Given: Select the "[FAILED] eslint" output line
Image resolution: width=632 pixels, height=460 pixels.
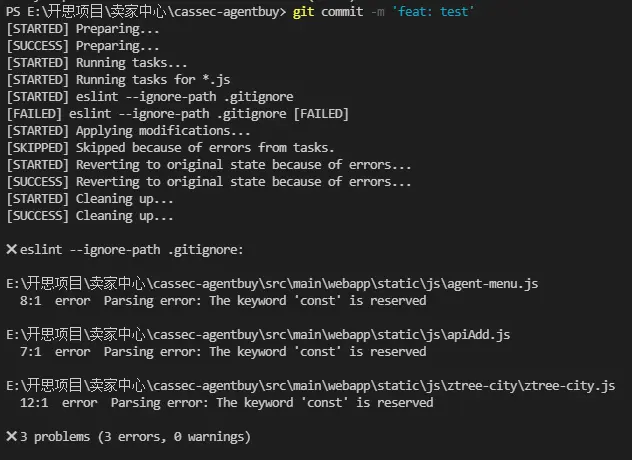Looking at the screenshot, I should tap(178, 114).
